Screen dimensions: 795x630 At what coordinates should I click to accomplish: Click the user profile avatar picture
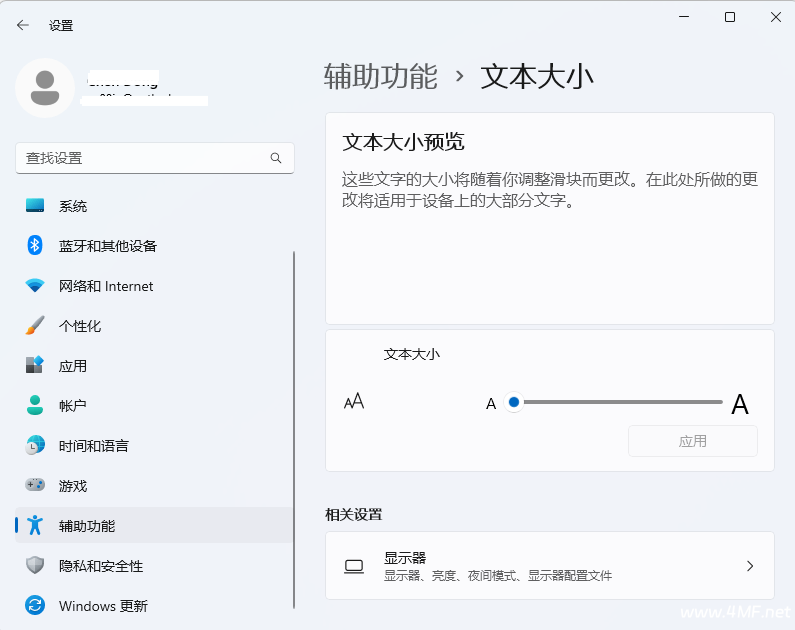pos(44,88)
